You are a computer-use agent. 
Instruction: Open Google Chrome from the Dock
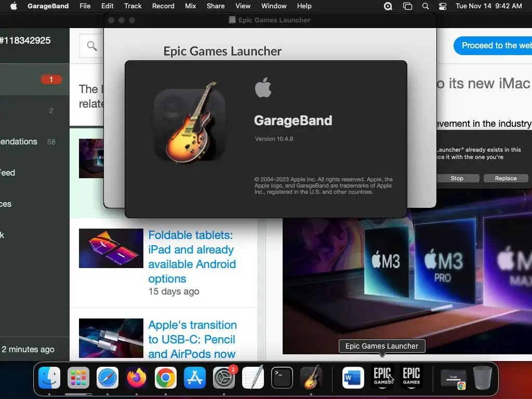click(166, 378)
